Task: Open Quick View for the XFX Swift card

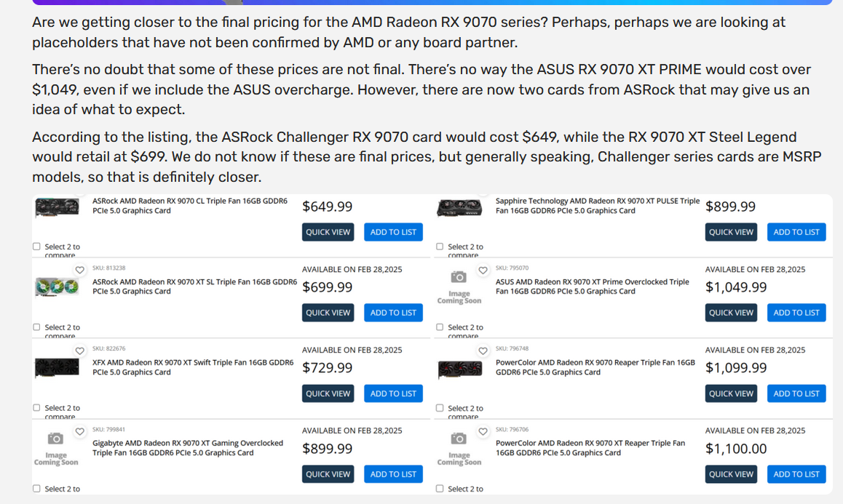Action: point(328,393)
